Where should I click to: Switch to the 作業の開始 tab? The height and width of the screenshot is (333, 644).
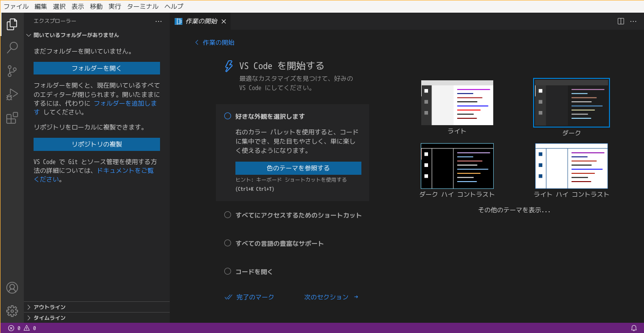tap(200, 21)
